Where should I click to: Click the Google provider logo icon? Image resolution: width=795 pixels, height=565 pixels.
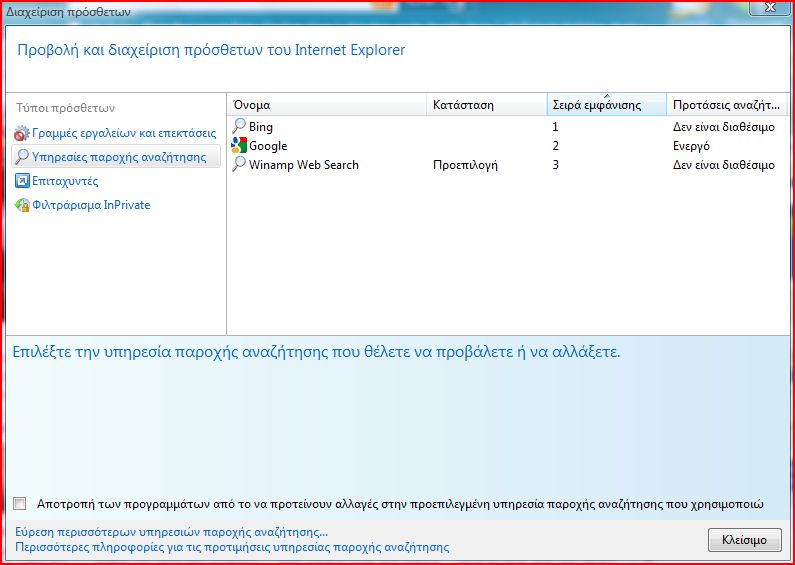click(239, 146)
